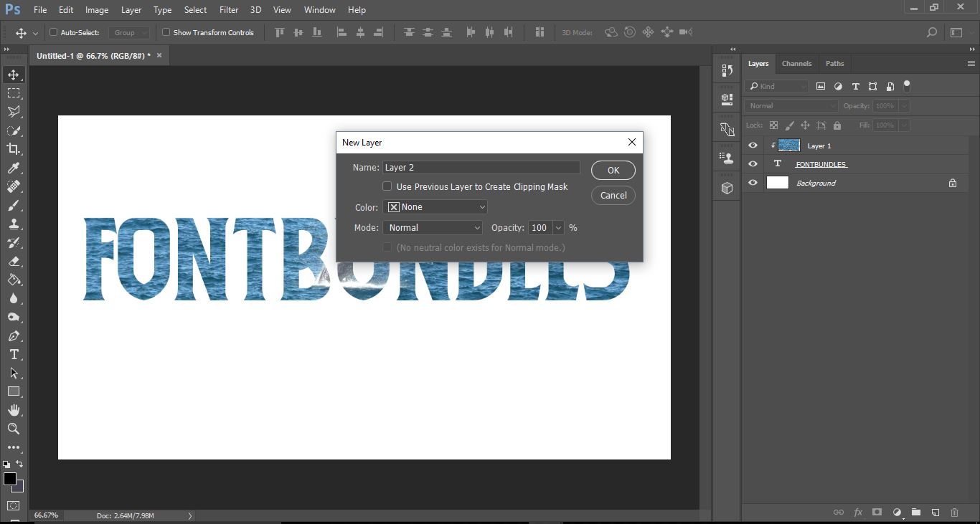Screen dimensions: 980x524
Task: Toggle visibility of the FONTBUNDLES layer
Action: coord(752,163)
